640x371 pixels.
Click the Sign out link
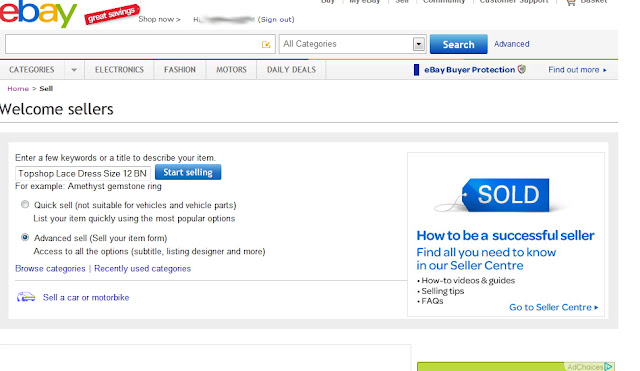pos(276,19)
